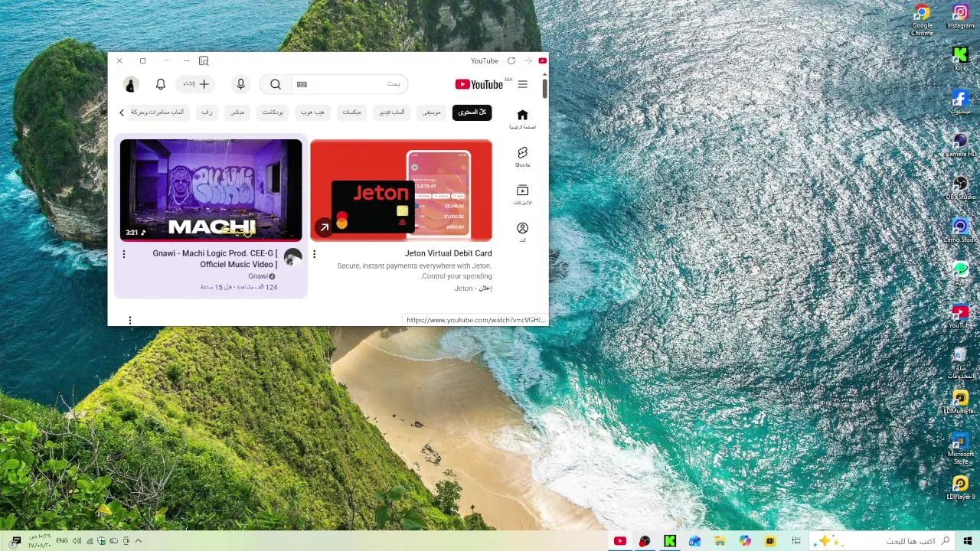
Task: Open the Action Center notifications icon
Action: (16, 541)
